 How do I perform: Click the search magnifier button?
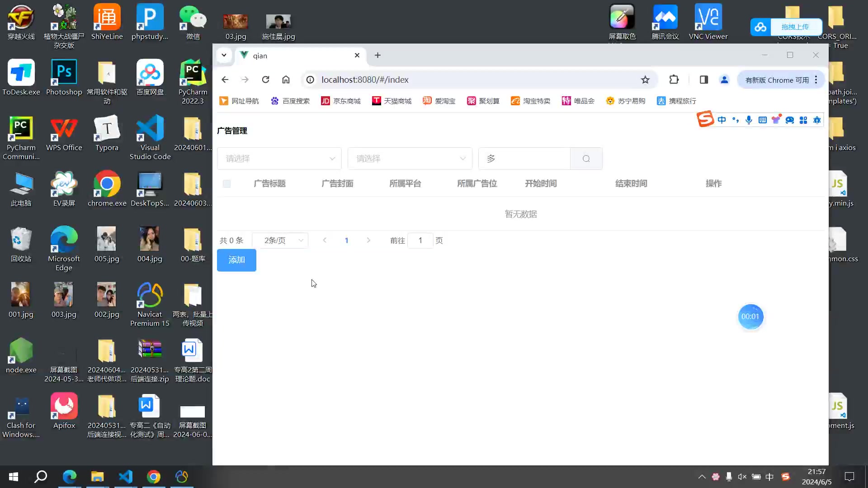pos(586,159)
